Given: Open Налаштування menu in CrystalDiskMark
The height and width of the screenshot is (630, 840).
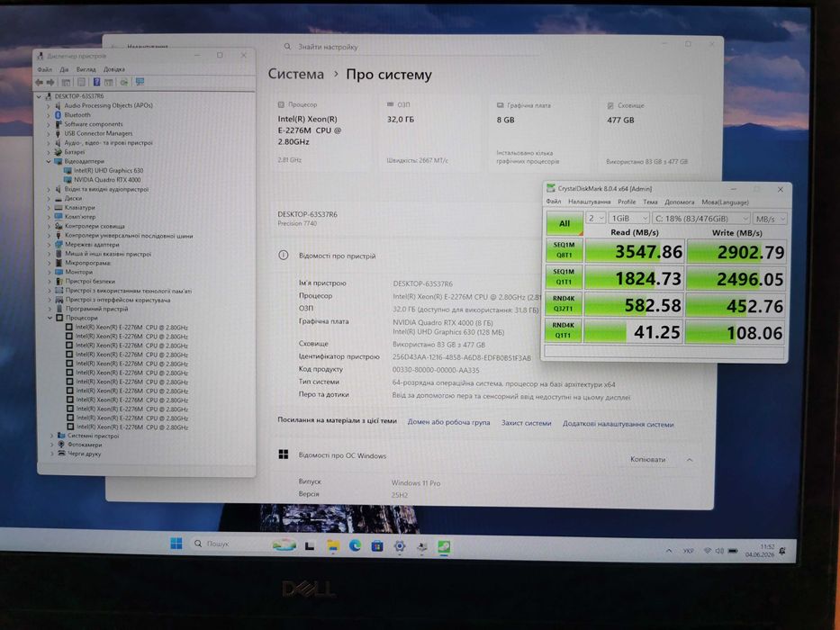Looking at the screenshot, I should pyautogui.click(x=590, y=202).
